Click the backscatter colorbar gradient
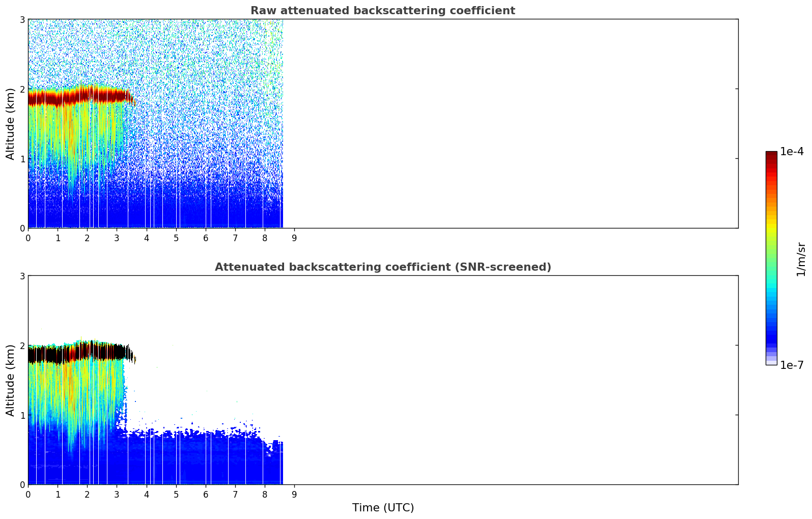 pos(771,258)
